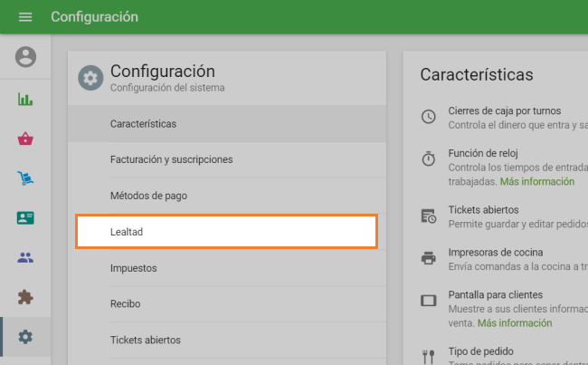Open Tickets abiertos in settings list
This screenshot has height=365, width=588.
pos(145,341)
